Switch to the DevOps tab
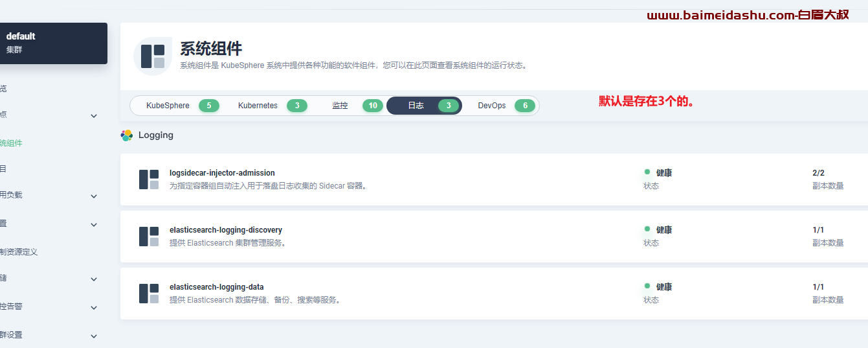 click(501, 106)
